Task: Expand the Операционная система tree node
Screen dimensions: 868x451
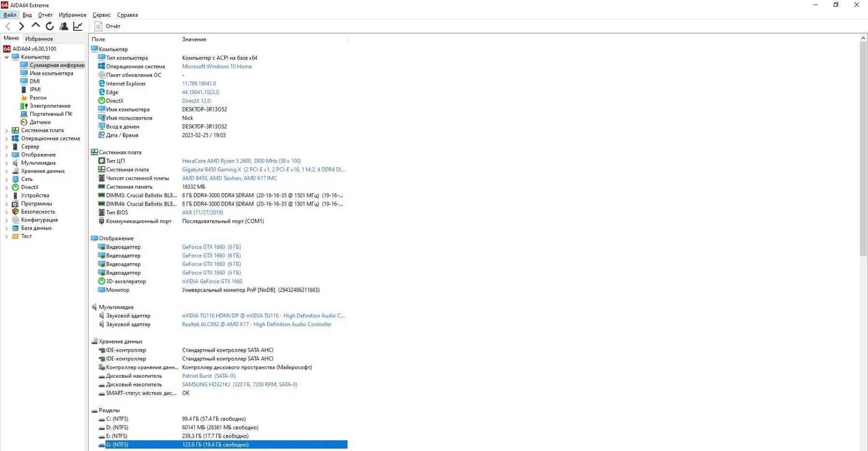Action: click(6, 138)
